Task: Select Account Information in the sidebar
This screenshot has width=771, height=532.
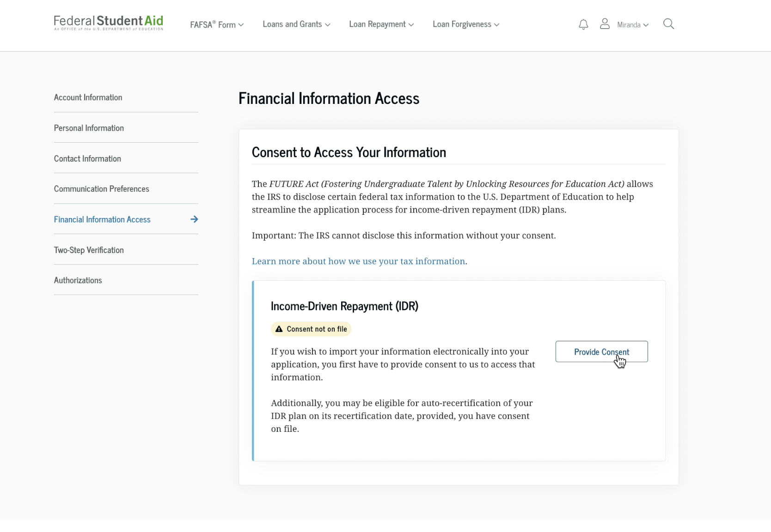Action: tap(88, 97)
